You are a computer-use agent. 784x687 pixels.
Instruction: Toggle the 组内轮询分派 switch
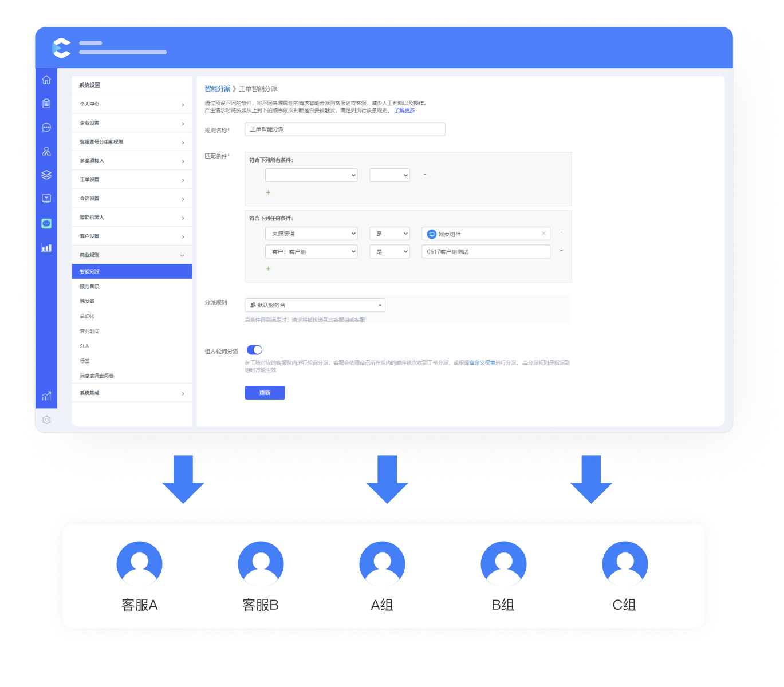[x=254, y=350]
